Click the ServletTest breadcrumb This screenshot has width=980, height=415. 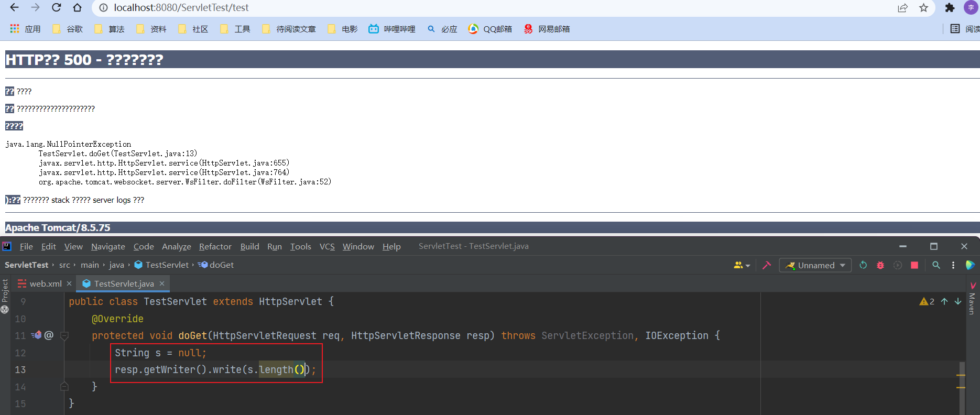[x=27, y=265]
